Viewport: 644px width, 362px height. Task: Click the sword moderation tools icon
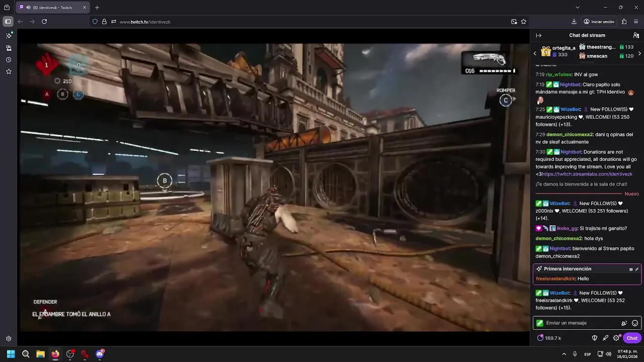point(605,338)
